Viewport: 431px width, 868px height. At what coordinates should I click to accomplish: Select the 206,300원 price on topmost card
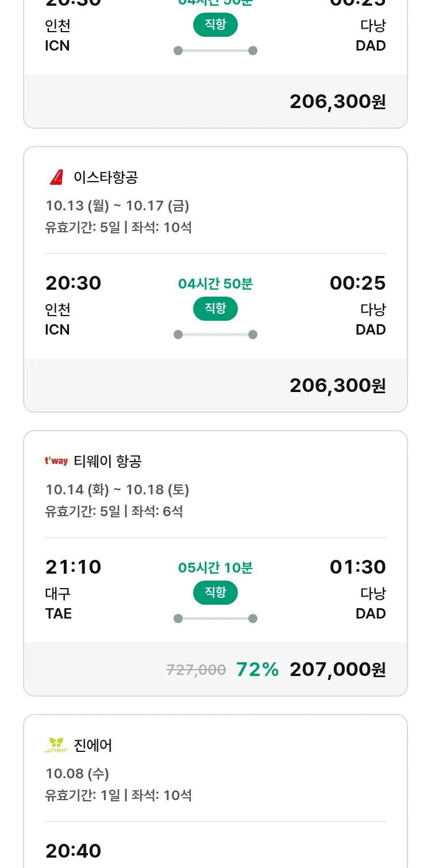(x=337, y=102)
